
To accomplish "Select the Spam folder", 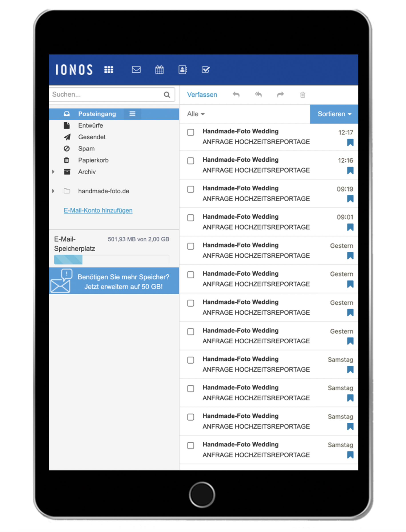I will click(x=86, y=149).
